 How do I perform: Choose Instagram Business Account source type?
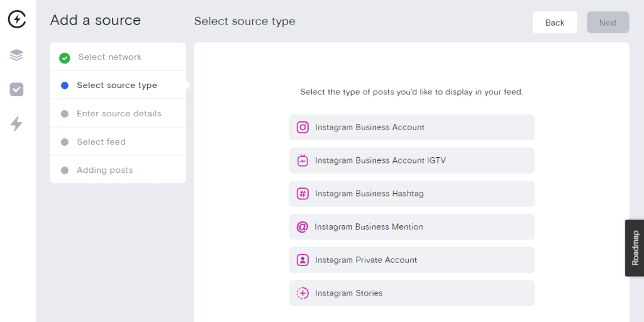[412, 127]
